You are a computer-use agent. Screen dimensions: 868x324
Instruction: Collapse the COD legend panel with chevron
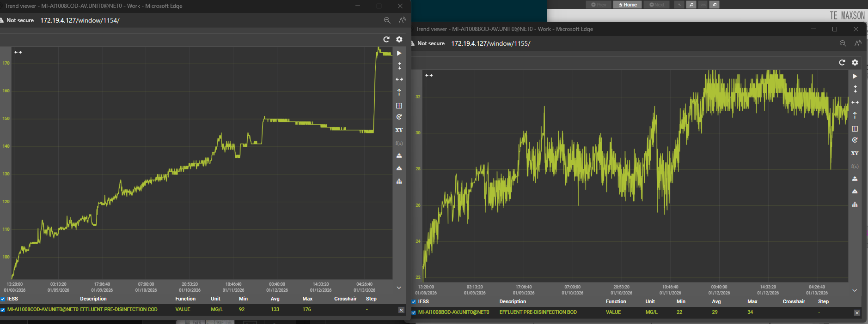[x=399, y=288]
